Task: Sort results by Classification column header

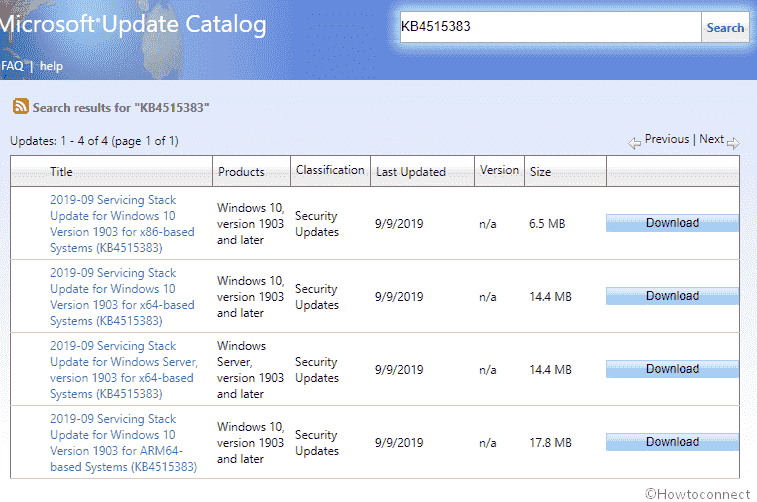Action: pos(330,170)
